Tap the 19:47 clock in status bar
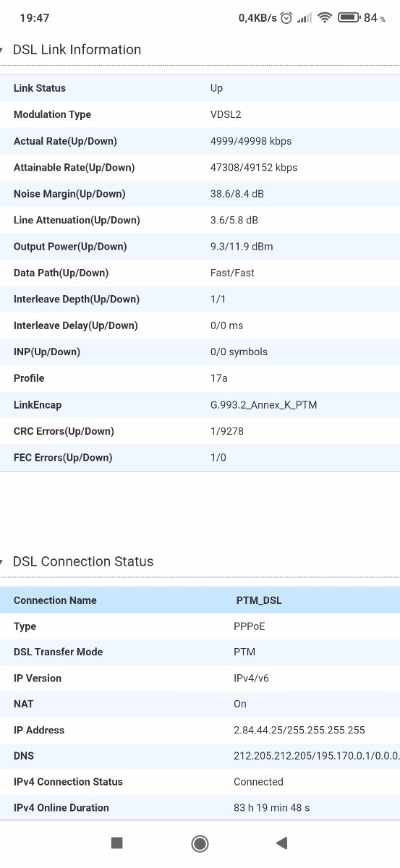This screenshot has height=868, width=400. click(35, 17)
